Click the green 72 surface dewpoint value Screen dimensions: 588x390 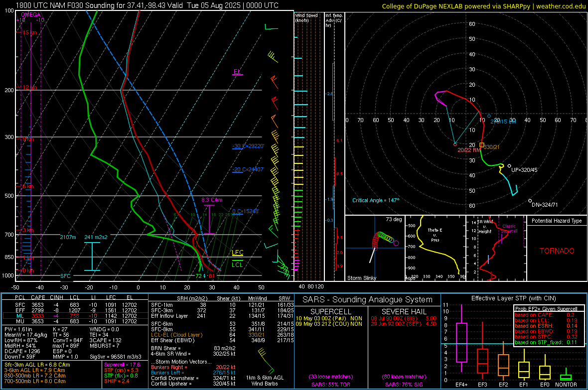coord(199,276)
